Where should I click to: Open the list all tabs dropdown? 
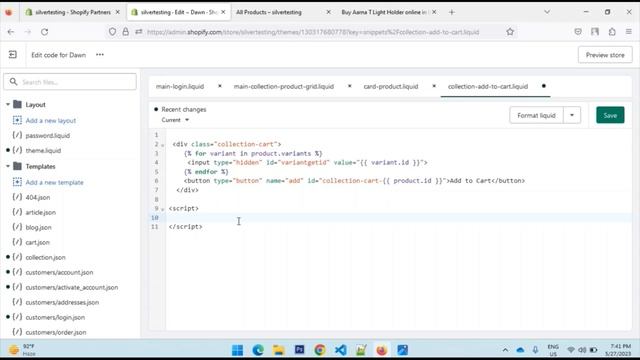[x=547, y=12]
